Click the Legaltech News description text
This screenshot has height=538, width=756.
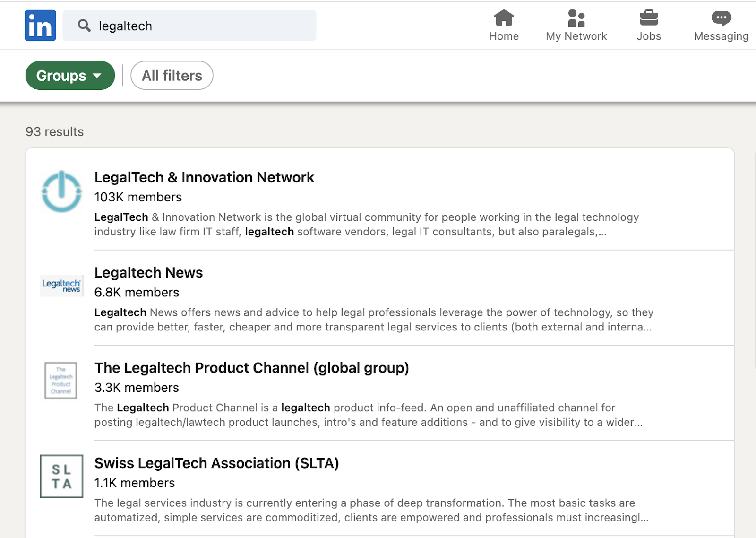coord(373,320)
